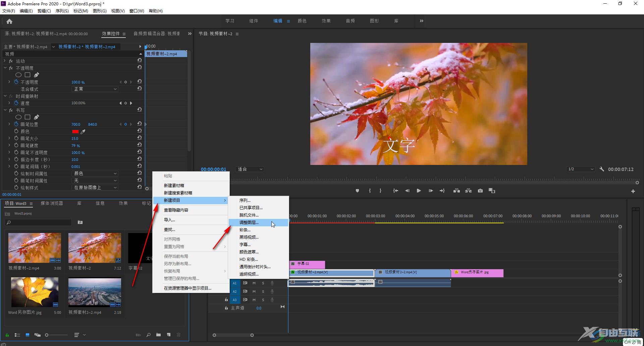Switch to 颜色 workspace
The image size is (644, 346).
302,21
